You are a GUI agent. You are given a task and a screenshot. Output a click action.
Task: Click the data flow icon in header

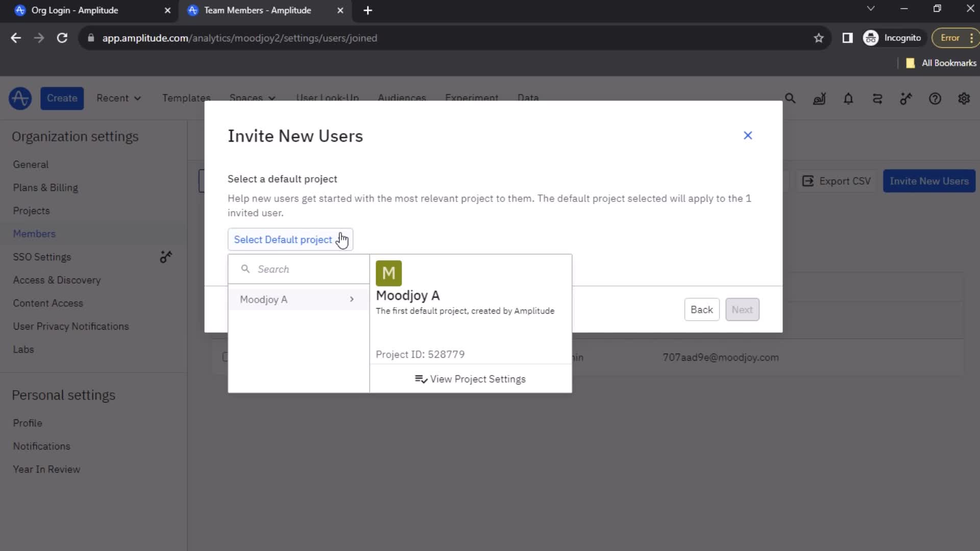pos(877,98)
